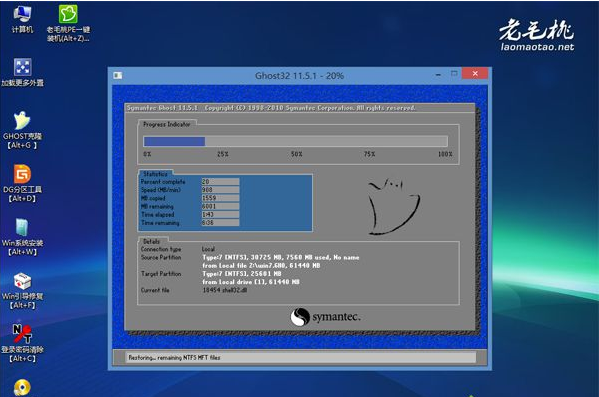This screenshot has width=599, height=397.
Task: Close the Ghost32 11.5.1 window
Action: tap(475, 73)
